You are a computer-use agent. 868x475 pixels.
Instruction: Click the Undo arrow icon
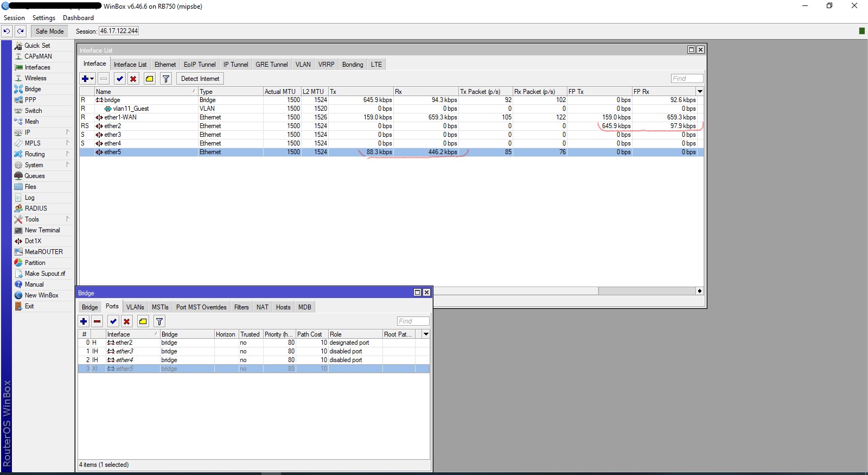pos(7,31)
